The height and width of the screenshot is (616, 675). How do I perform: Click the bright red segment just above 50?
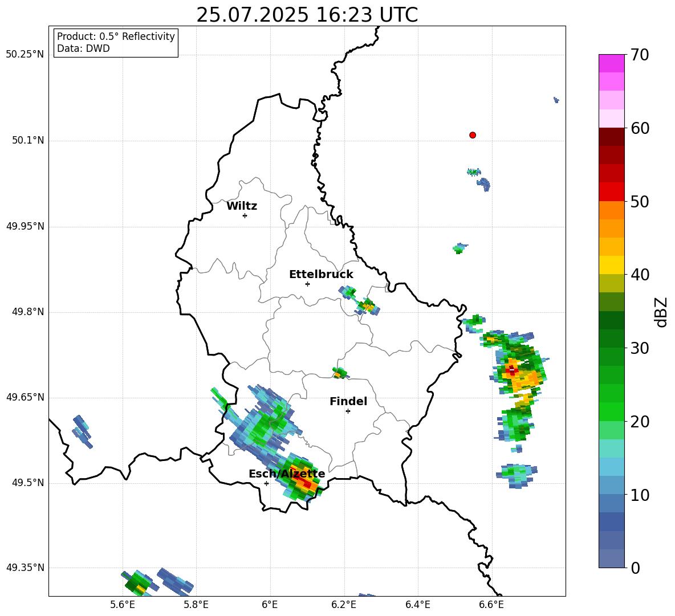click(x=611, y=191)
